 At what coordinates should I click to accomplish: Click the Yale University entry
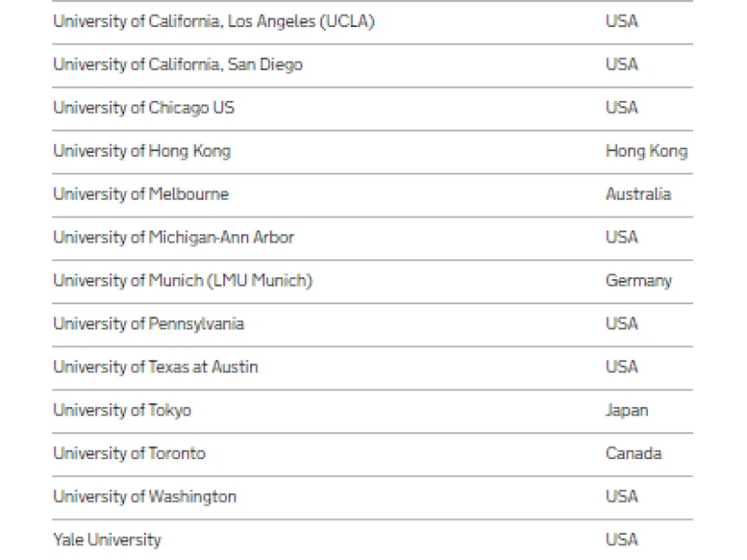107,539
